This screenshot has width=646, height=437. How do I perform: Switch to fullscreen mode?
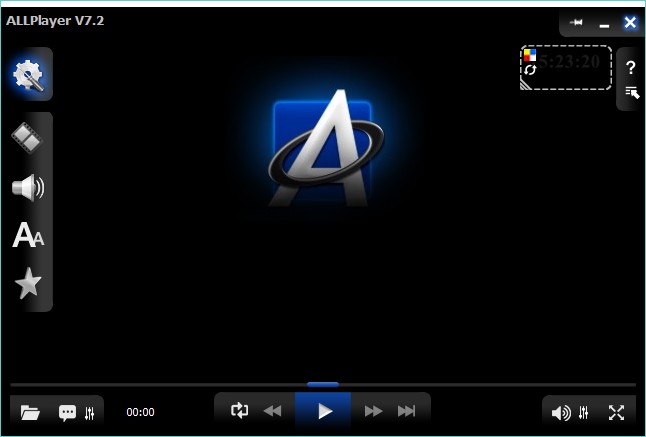616,412
